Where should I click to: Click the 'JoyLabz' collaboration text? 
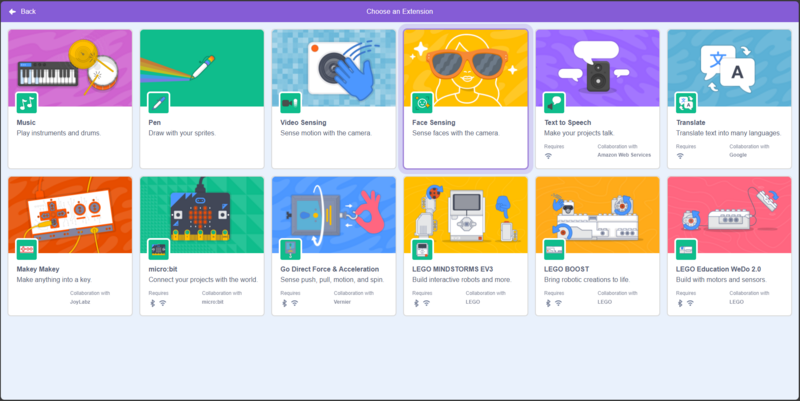[80, 302]
